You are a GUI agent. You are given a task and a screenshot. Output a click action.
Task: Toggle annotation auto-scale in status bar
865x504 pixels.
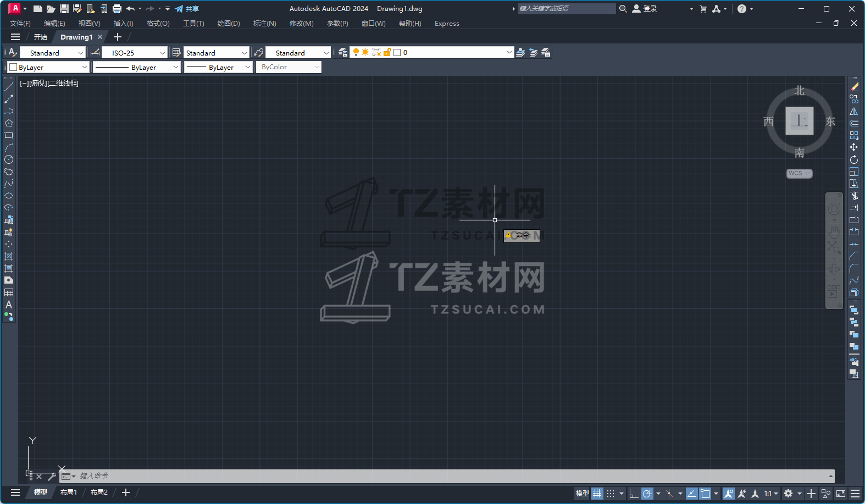click(742, 494)
